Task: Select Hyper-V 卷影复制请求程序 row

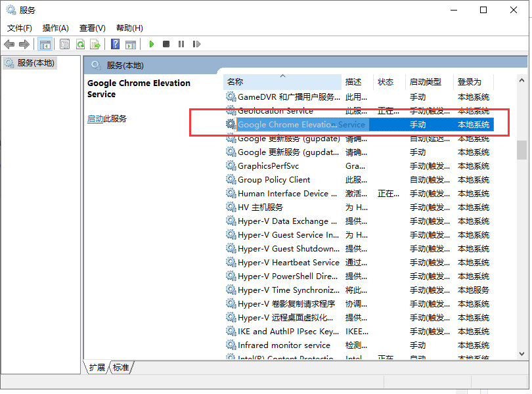Action: (x=359, y=304)
